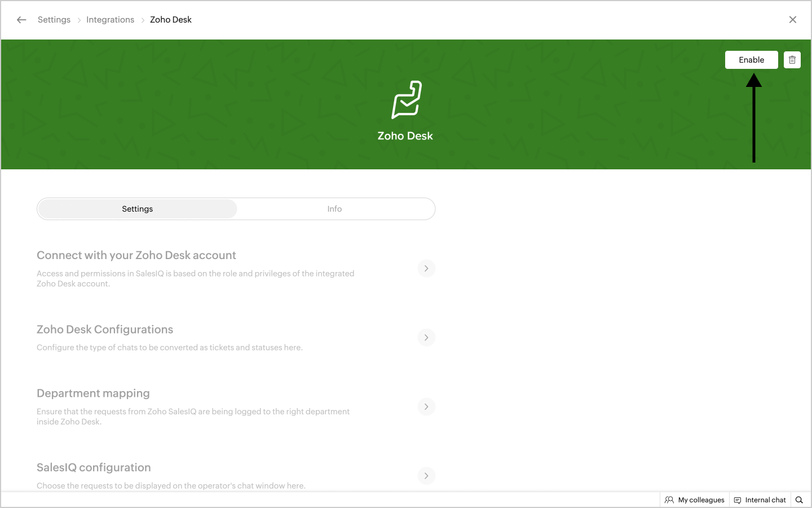Delete the integration via trash icon

792,60
